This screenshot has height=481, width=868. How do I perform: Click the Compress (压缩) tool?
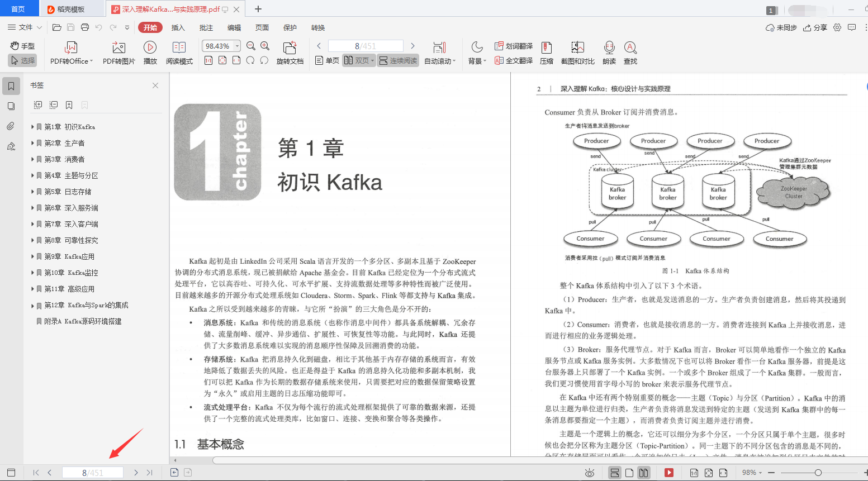[547, 54]
